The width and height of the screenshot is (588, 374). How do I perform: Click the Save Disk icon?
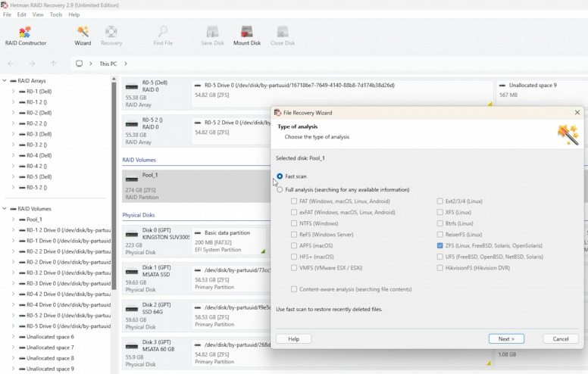coord(212,36)
